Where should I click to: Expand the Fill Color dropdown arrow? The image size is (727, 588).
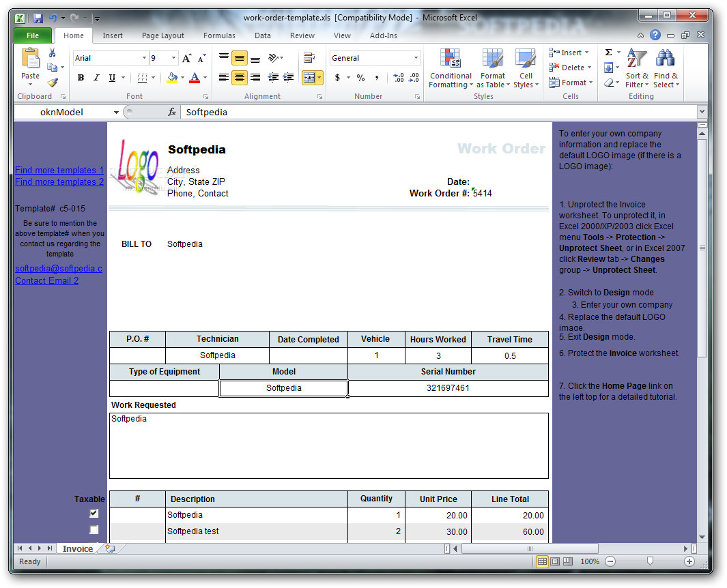[x=183, y=77]
